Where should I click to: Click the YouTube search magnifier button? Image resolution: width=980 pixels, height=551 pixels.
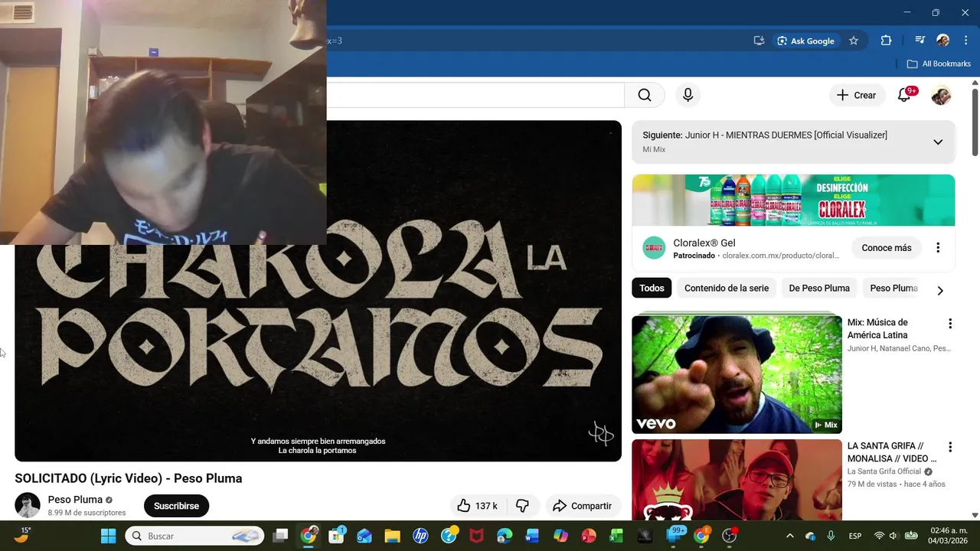[645, 95]
